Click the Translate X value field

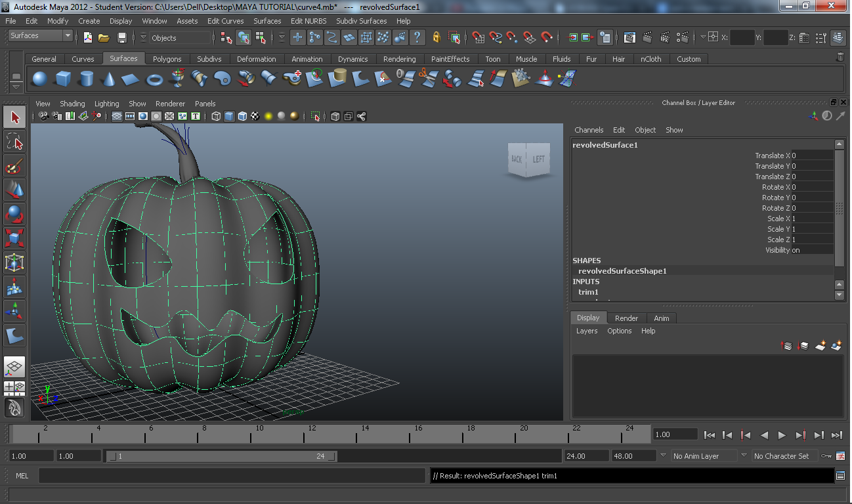[x=812, y=156]
